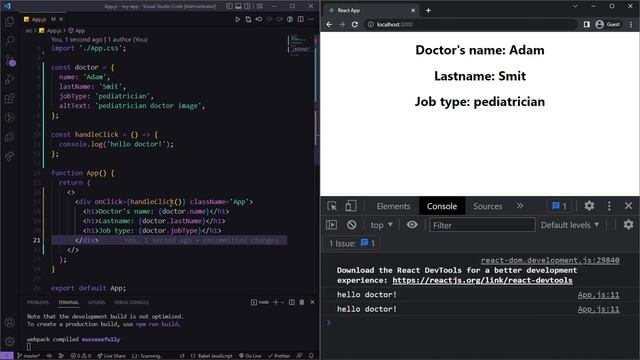Click Prettier in the status bar

click(279, 356)
